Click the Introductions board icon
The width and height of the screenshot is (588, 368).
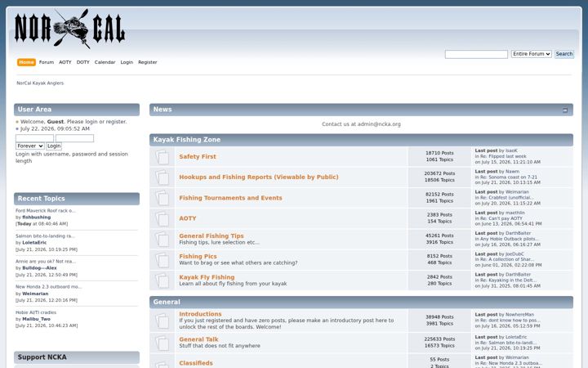click(162, 321)
